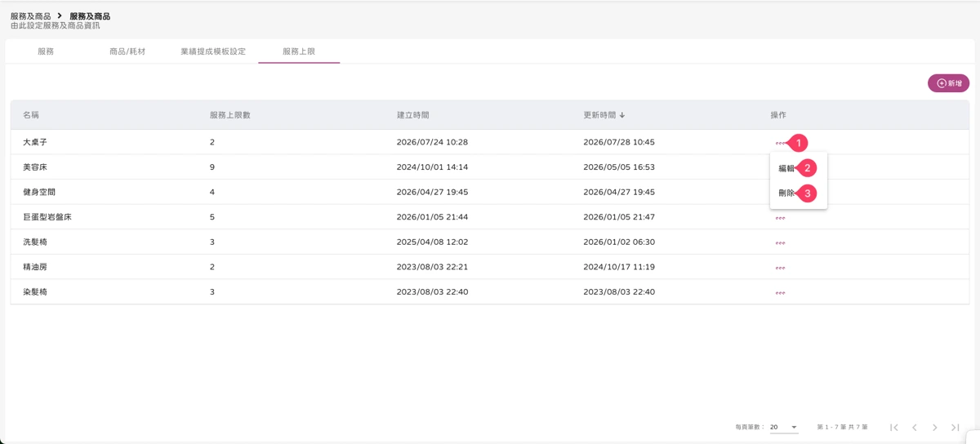980x444 pixels.
Task: Click the 2026/07/28 10:45 update time
Action: (619, 142)
